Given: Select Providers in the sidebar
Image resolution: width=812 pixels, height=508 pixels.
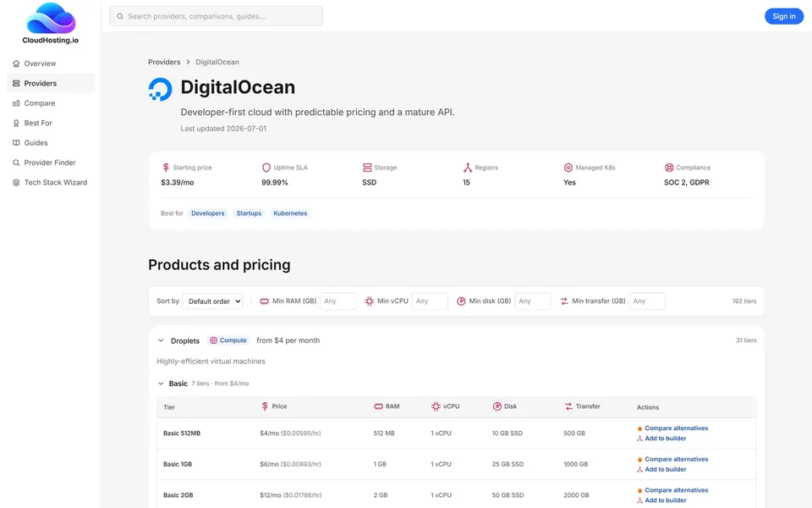Looking at the screenshot, I should (x=51, y=83).
